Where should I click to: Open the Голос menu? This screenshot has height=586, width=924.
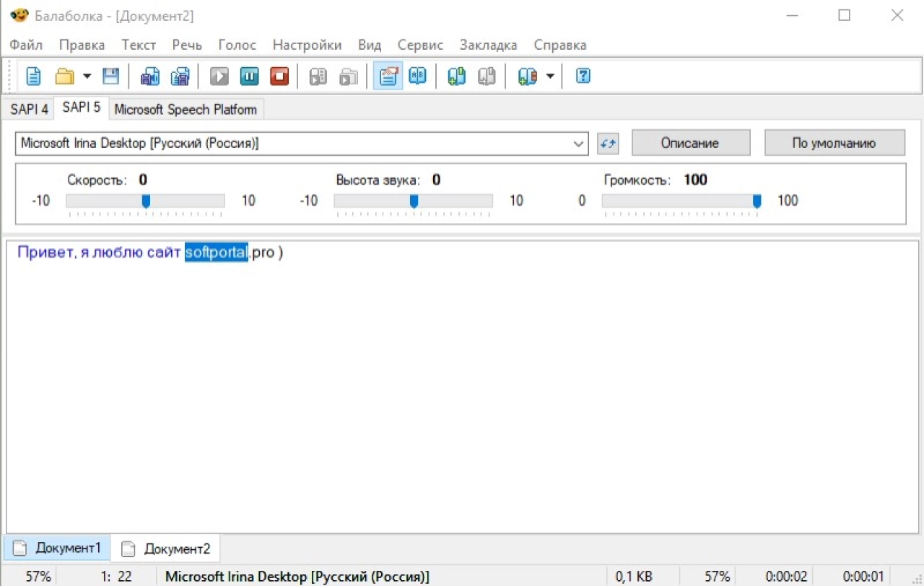237,45
